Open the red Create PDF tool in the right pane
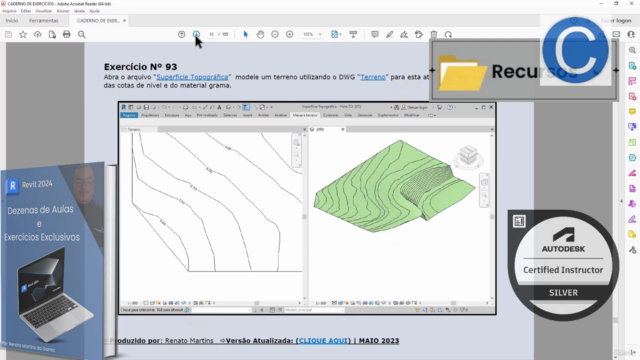The image size is (640, 360). 632,96
